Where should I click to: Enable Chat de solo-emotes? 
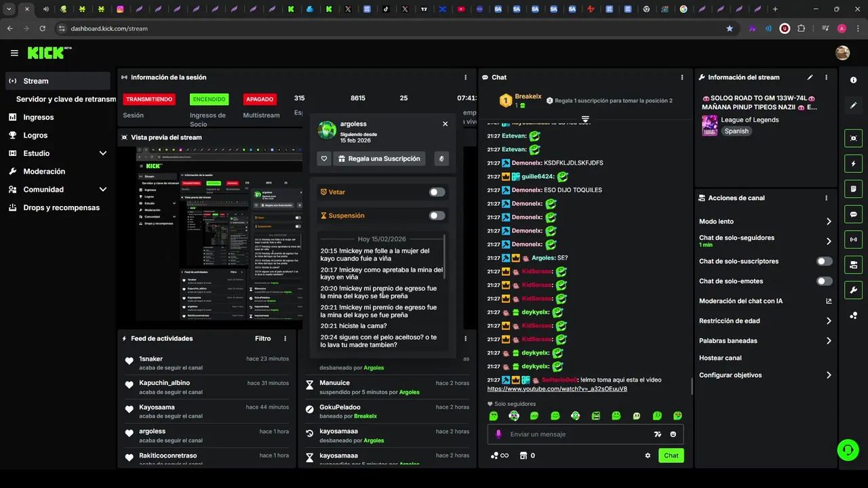tap(824, 281)
